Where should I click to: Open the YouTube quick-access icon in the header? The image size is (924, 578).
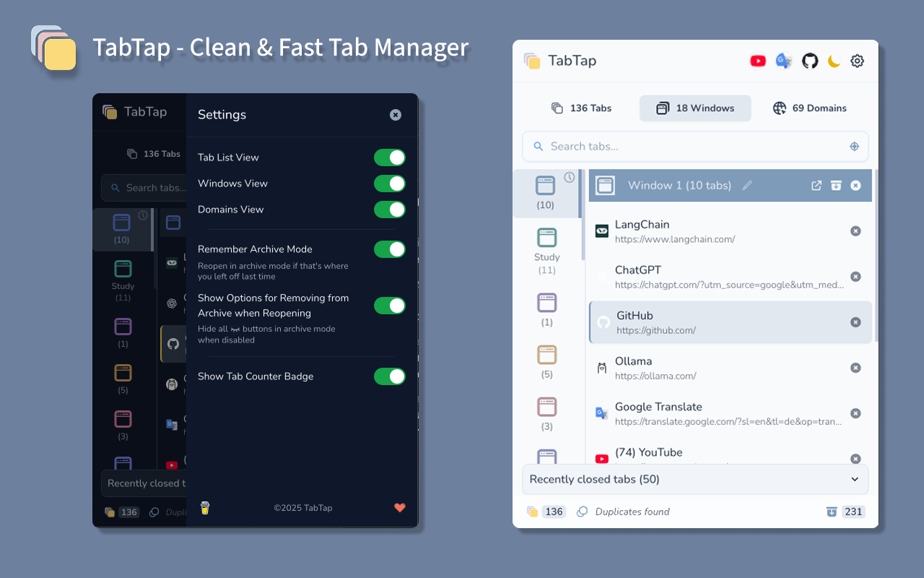tap(758, 61)
